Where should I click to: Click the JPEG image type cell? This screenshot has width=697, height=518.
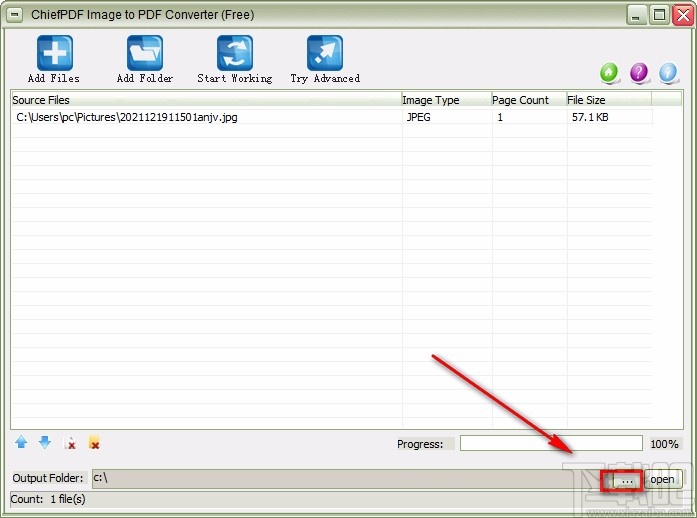point(418,117)
